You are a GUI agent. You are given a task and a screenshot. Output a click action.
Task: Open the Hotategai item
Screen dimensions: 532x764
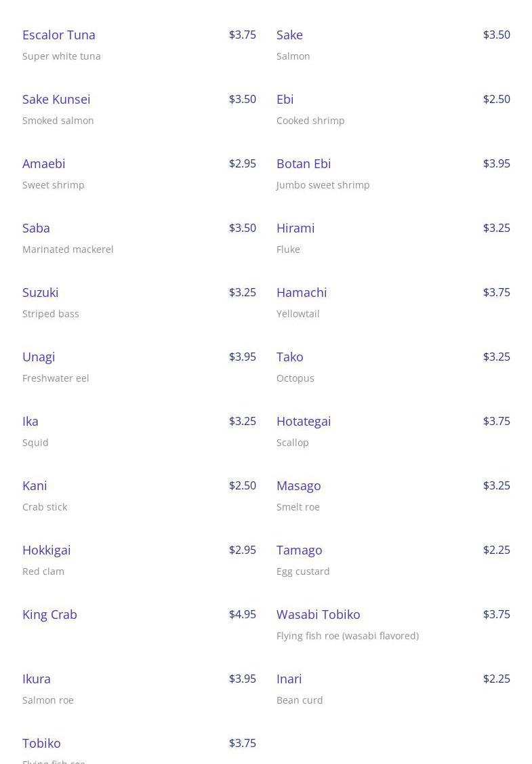pyautogui.click(x=304, y=421)
